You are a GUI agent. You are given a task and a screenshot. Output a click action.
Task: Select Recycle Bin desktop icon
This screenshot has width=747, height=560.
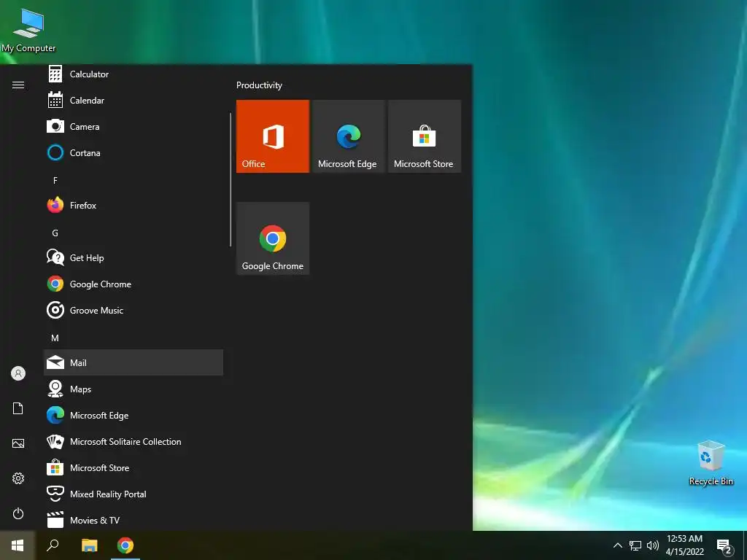pos(711,463)
